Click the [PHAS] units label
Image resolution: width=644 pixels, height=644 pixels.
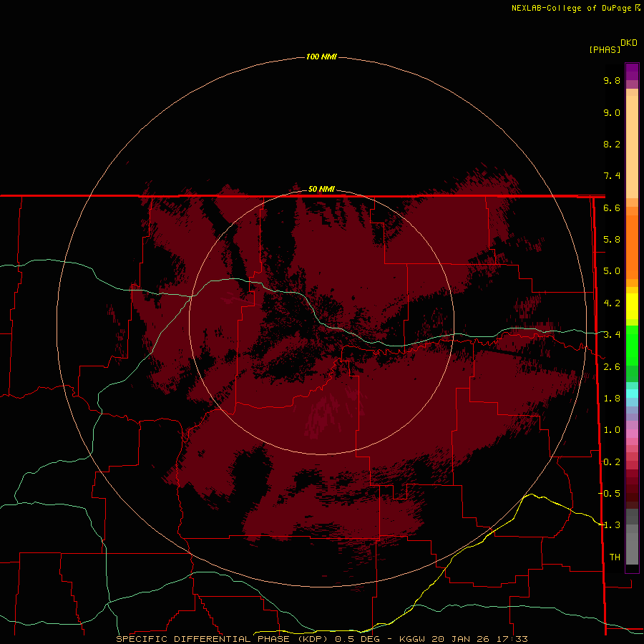(605, 49)
